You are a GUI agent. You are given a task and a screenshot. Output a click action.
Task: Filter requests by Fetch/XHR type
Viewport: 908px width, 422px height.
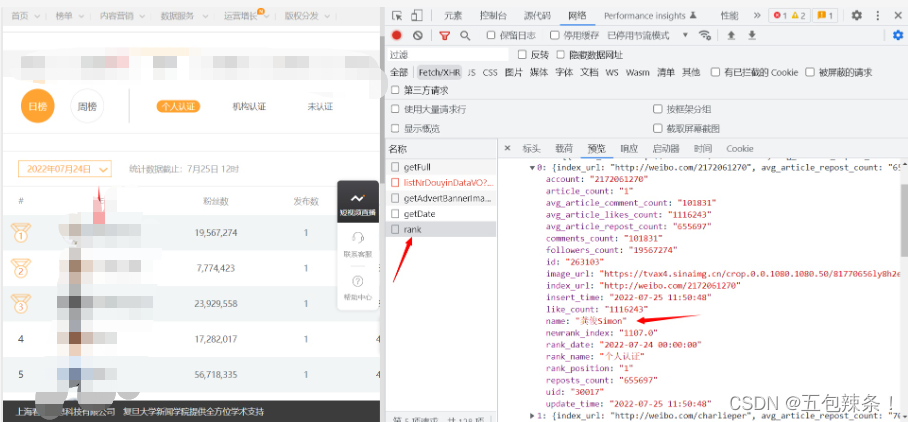pyautogui.click(x=440, y=72)
